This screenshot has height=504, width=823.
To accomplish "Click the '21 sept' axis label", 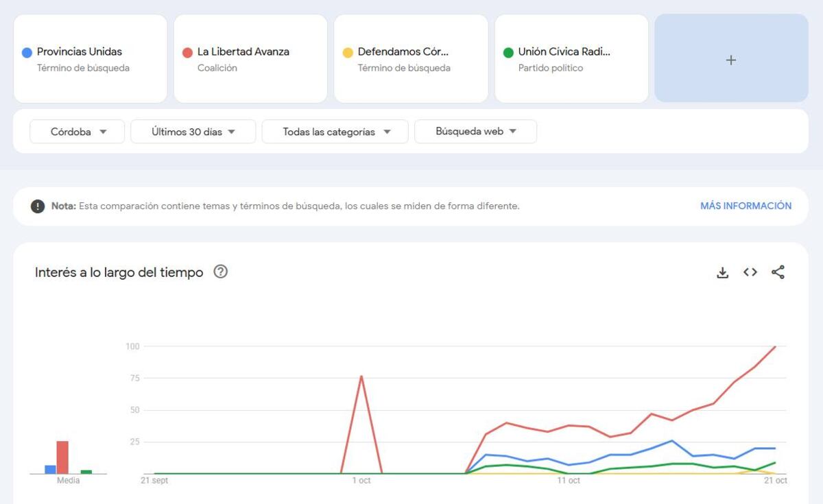I will pos(154,481).
